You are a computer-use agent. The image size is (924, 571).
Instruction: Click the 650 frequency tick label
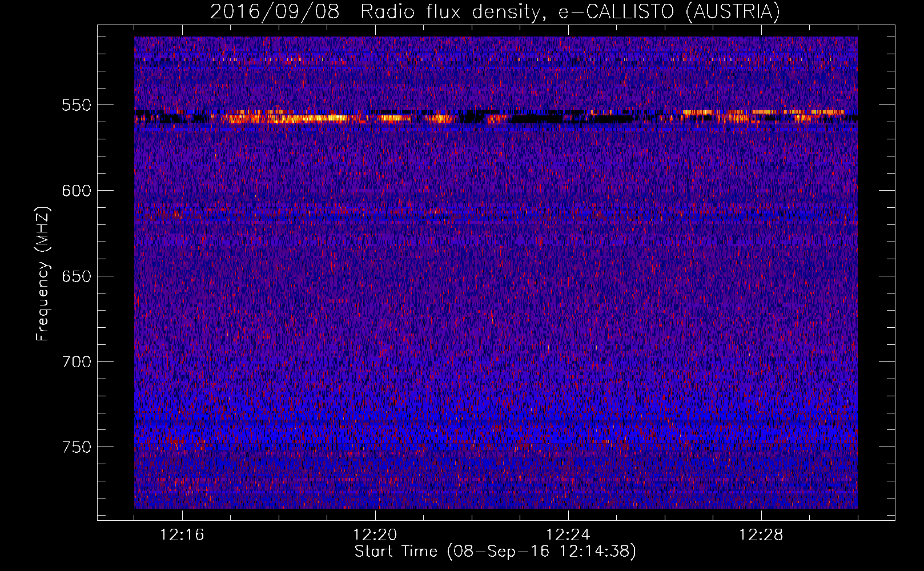coord(77,276)
